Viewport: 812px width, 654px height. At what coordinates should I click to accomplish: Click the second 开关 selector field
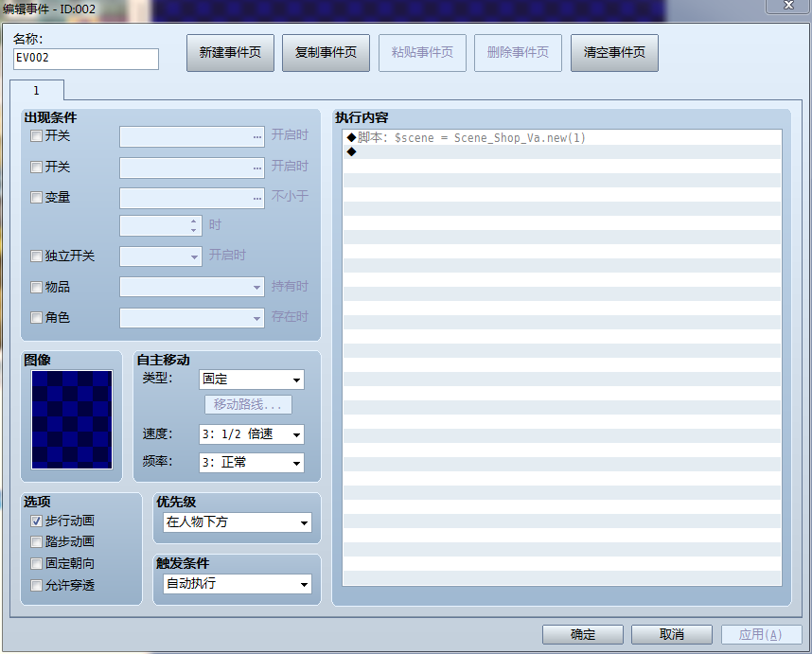192,168
